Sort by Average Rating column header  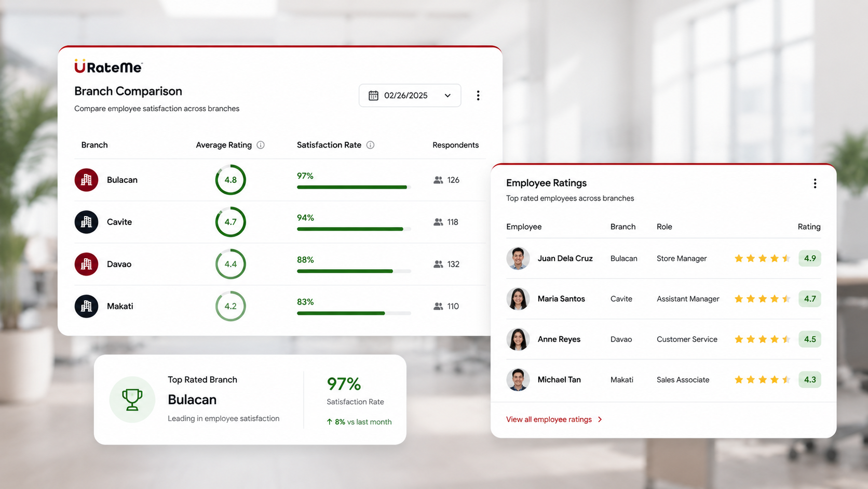(224, 145)
